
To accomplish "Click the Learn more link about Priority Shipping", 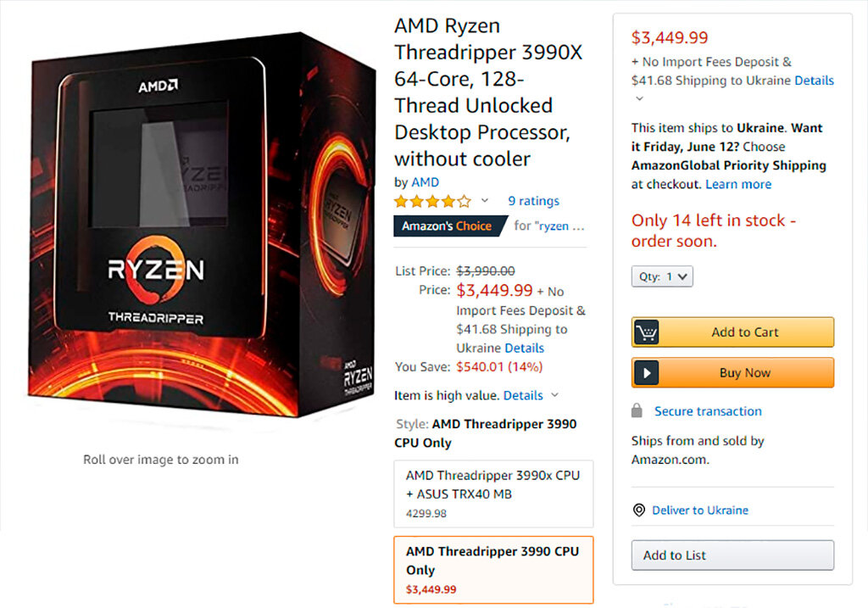I will click(737, 184).
